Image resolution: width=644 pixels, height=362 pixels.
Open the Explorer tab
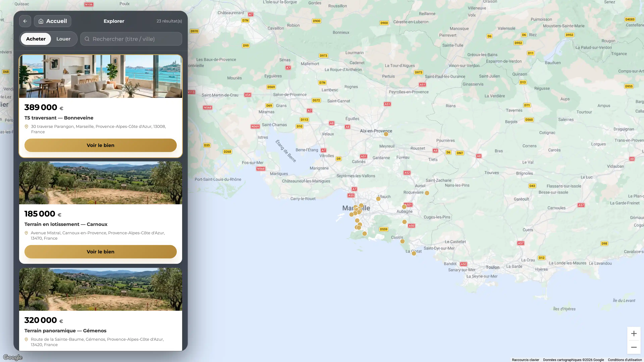pyautogui.click(x=114, y=21)
